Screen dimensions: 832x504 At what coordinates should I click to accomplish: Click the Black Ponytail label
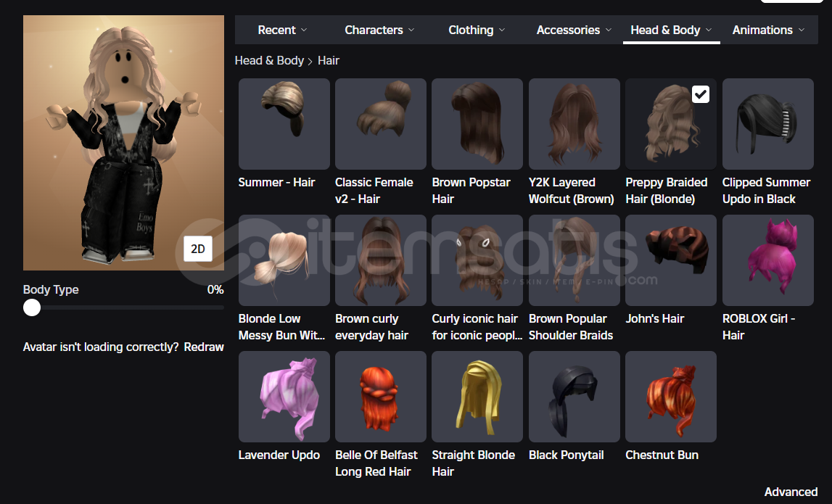coord(567,455)
